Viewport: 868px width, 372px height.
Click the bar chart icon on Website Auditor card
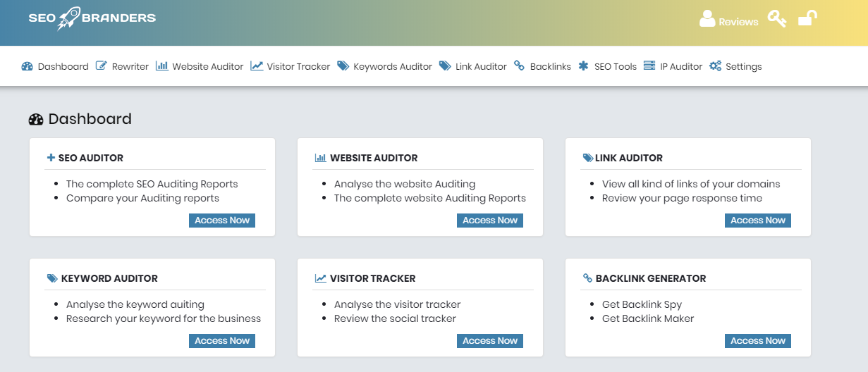(320, 158)
